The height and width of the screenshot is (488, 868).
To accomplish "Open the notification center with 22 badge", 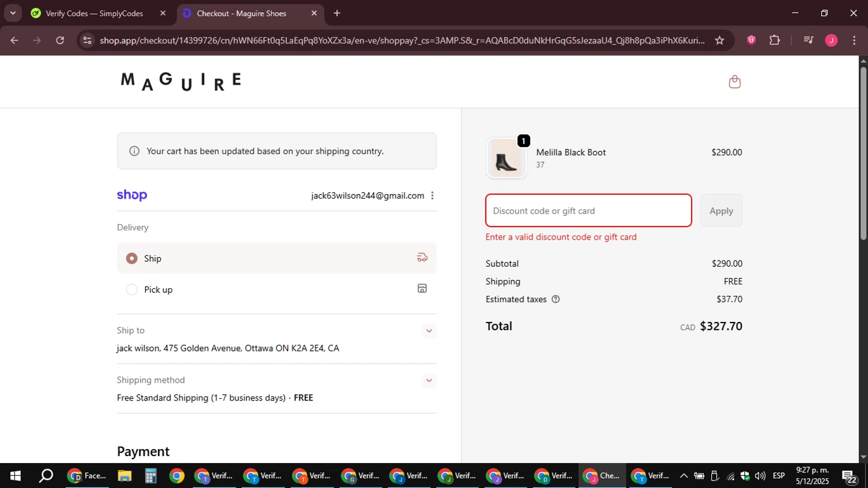I will (x=849, y=477).
